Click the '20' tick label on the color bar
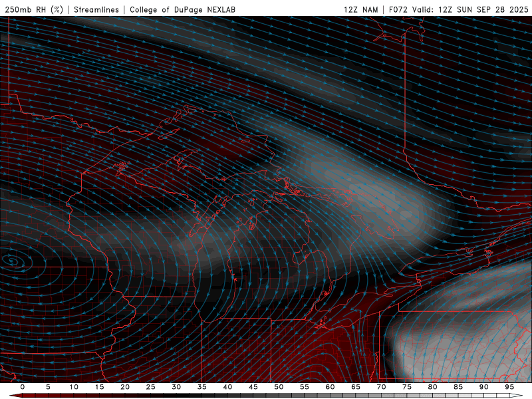532x399 pixels. tap(125, 387)
